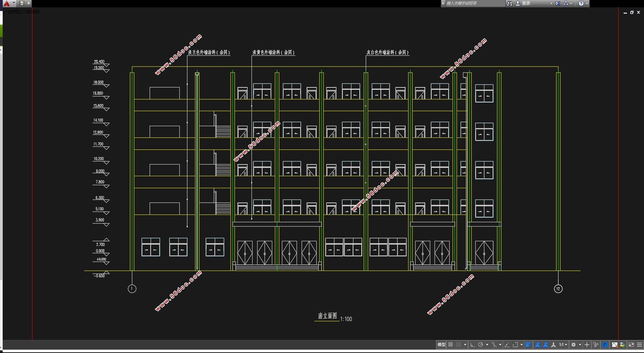Open the 1:1 annotation scale dropdown
This screenshot has height=353, width=644.
click(563, 345)
